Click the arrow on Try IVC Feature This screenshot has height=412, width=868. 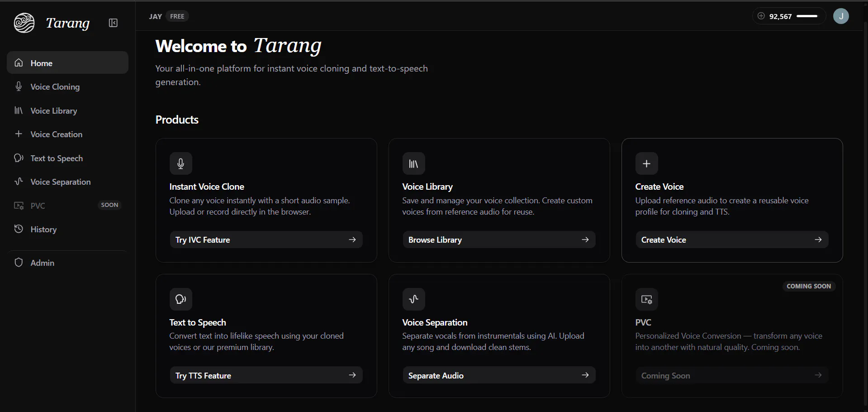pos(352,240)
